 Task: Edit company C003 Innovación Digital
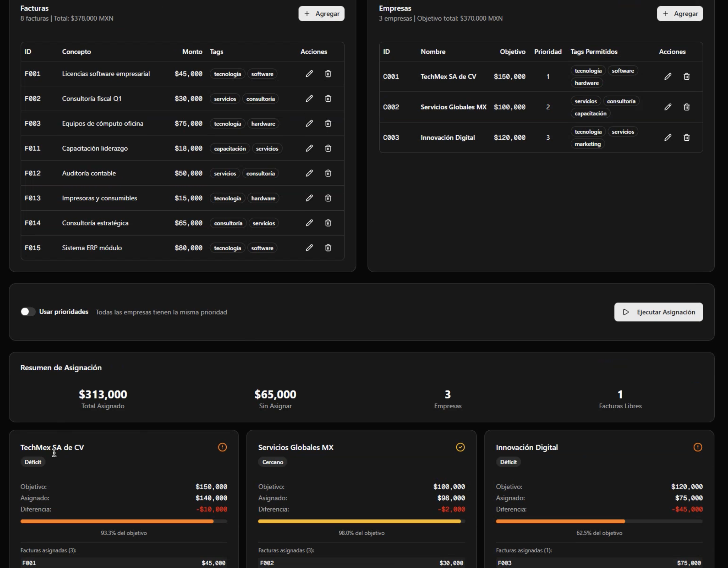[x=668, y=138]
